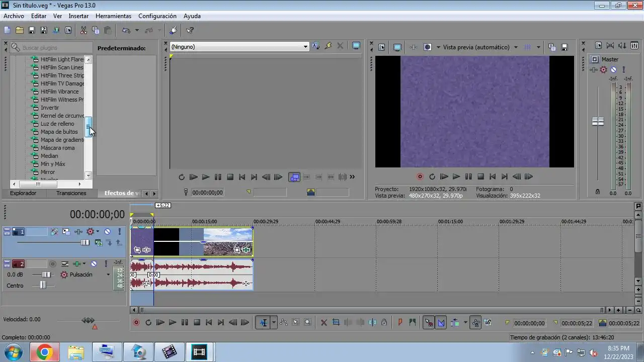This screenshot has width=644, height=362.
Task: Toggle trimmer external monitor preview icon
Action: [356, 46]
